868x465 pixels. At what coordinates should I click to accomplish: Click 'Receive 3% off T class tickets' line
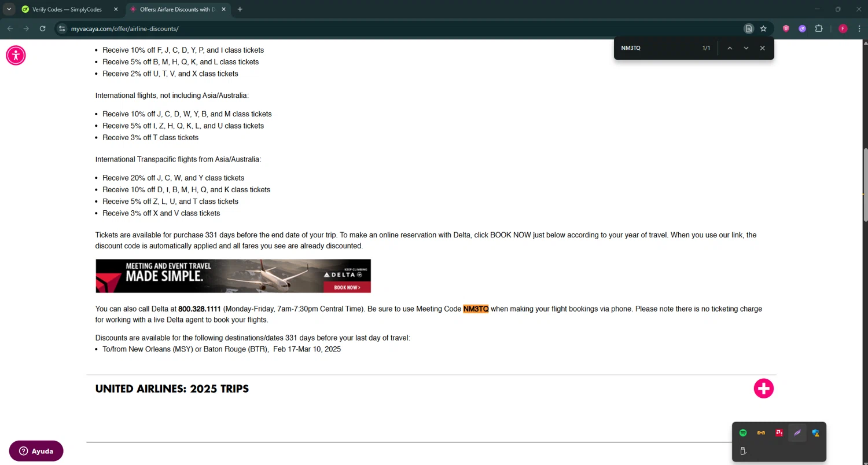pyautogui.click(x=150, y=138)
